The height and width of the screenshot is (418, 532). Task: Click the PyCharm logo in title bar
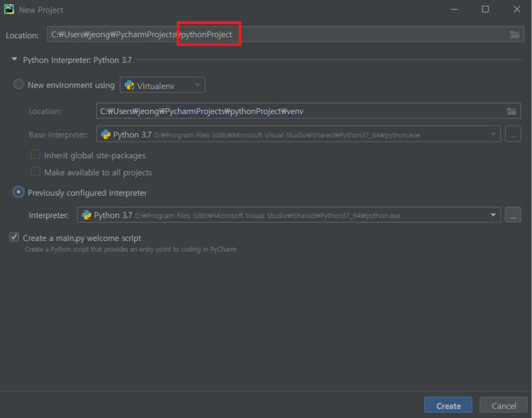(x=9, y=9)
